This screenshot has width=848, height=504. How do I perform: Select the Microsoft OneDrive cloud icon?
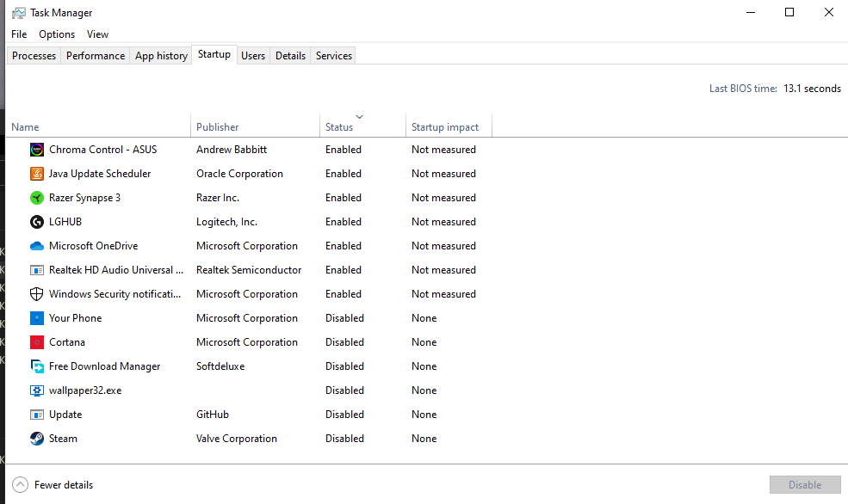(x=36, y=245)
